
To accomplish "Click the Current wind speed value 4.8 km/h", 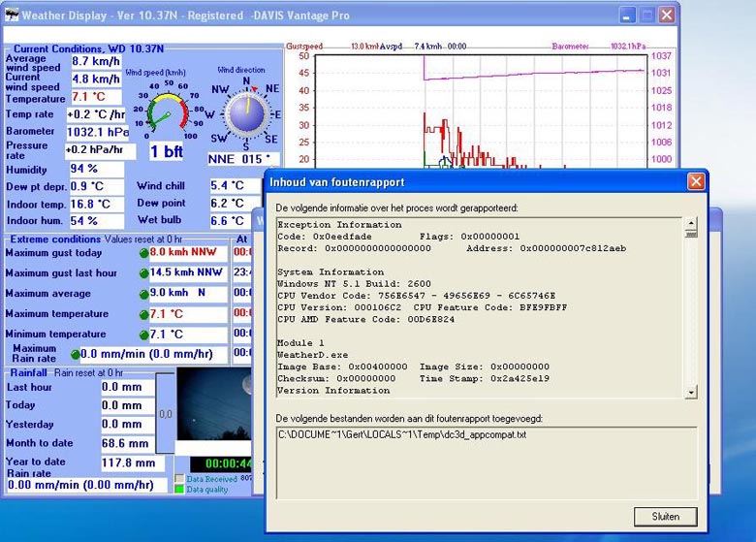I will click(x=96, y=79).
